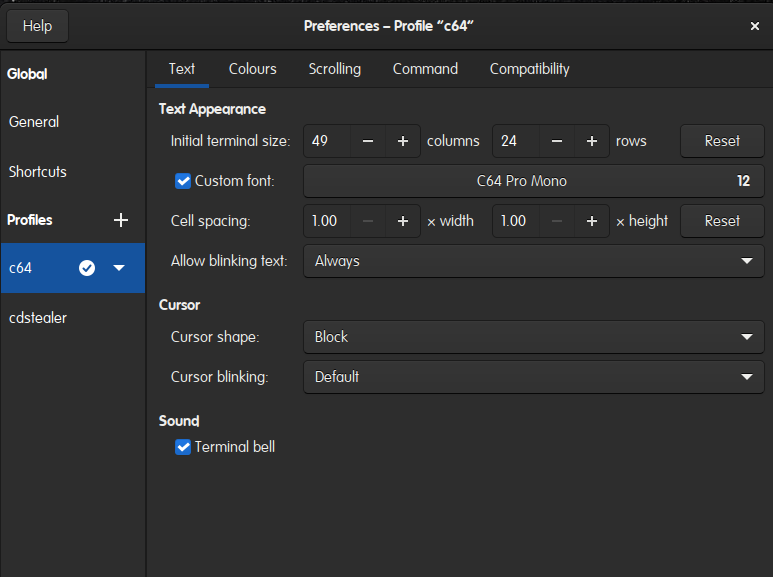Click the columns field showing 49
The width and height of the screenshot is (773, 577).
pos(327,141)
